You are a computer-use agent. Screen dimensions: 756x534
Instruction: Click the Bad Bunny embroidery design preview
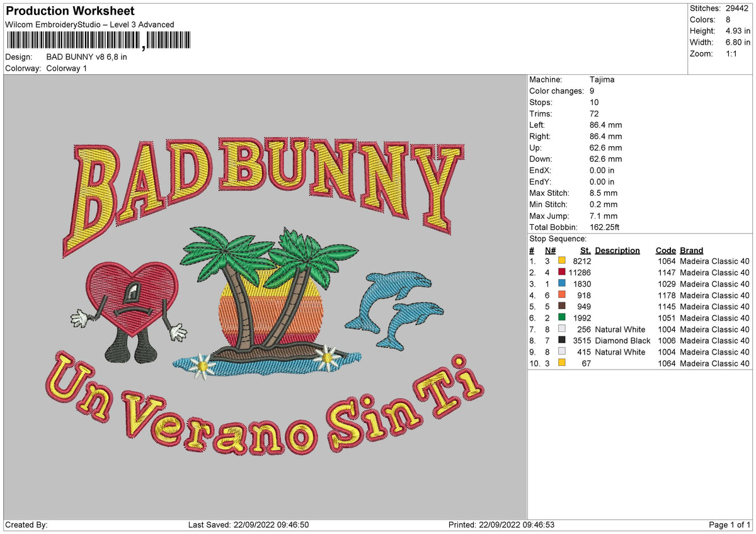tap(265, 297)
